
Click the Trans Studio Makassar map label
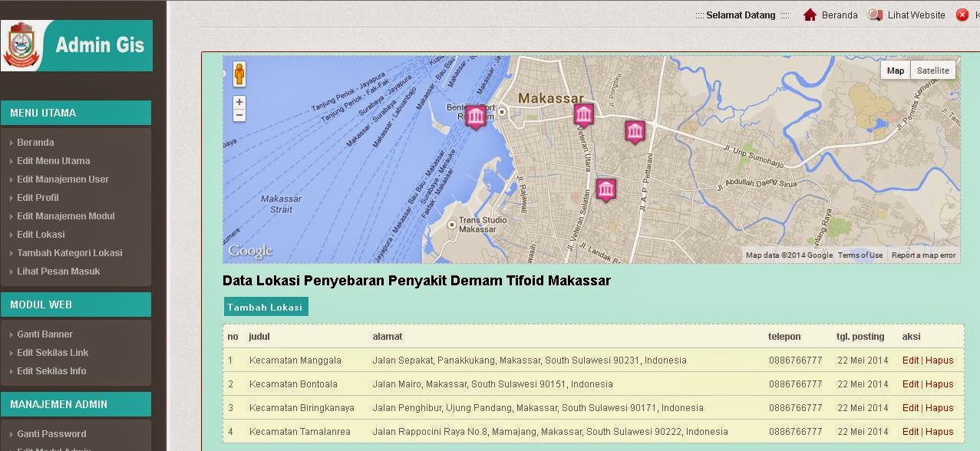point(483,225)
